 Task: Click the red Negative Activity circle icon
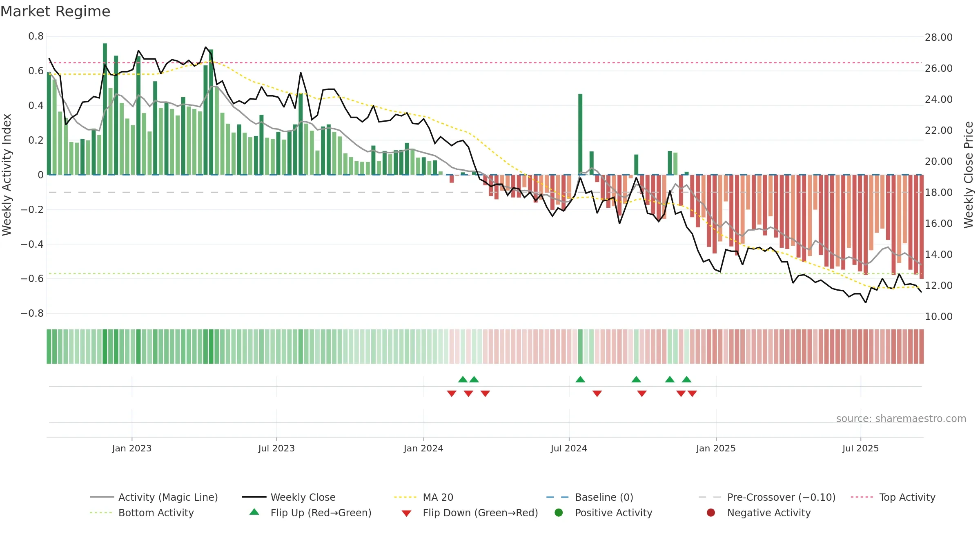(x=711, y=513)
